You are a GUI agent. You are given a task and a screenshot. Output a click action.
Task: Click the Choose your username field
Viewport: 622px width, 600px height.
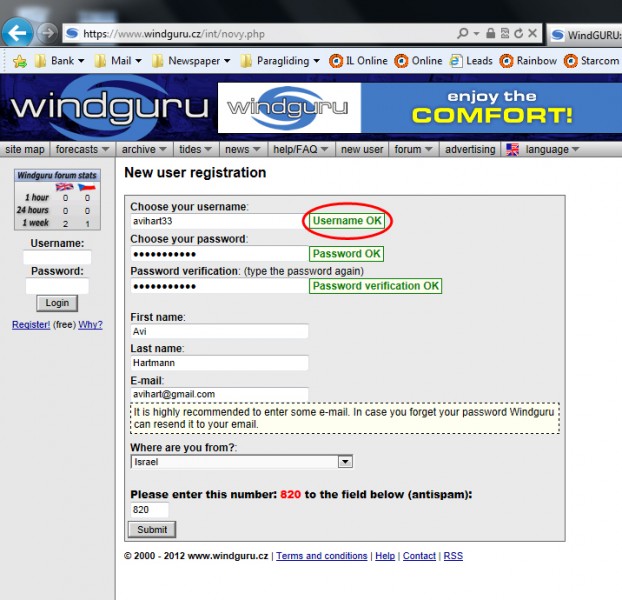(219, 221)
